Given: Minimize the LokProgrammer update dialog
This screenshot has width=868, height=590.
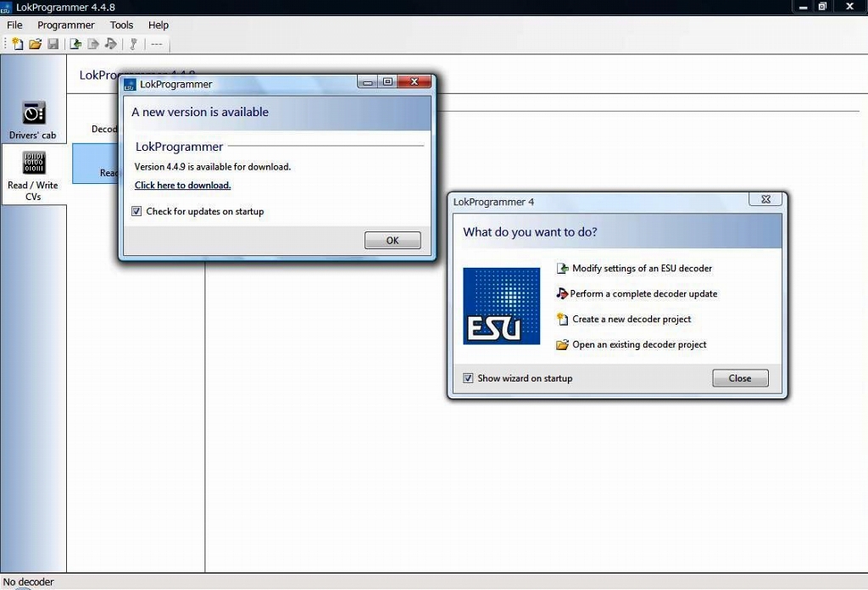Looking at the screenshot, I should [368, 82].
